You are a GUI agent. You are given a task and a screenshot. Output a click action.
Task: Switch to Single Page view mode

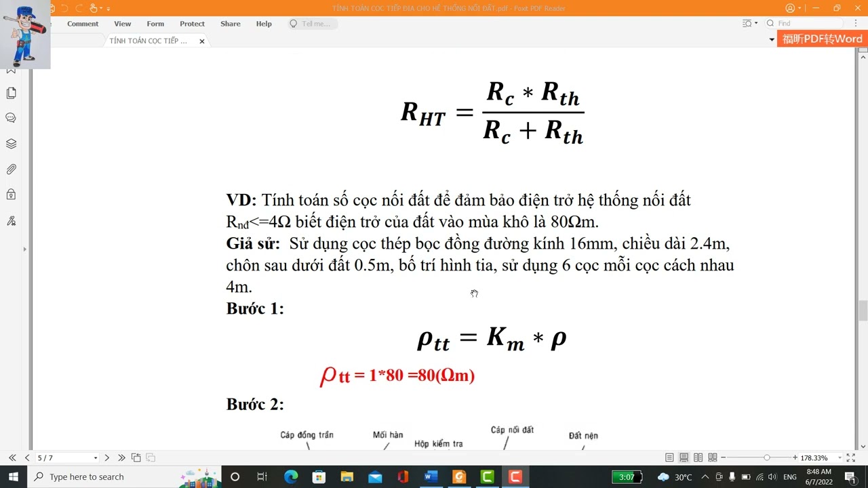(x=669, y=457)
